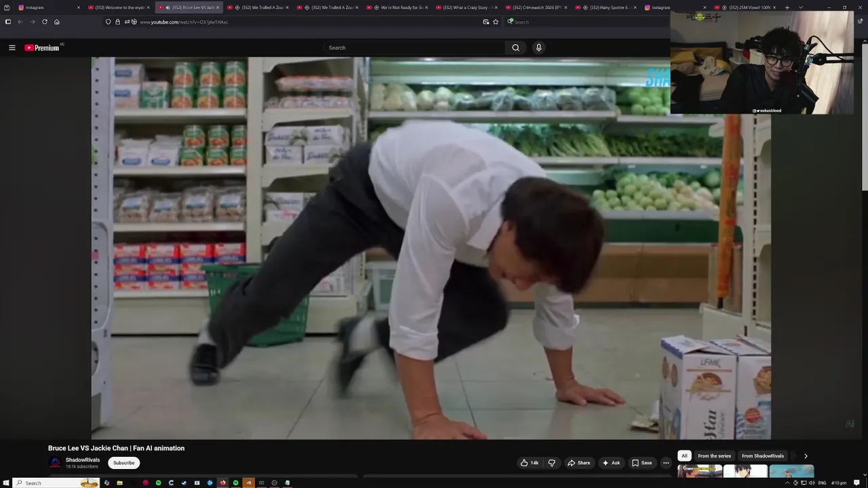868x488 pixels.
Task: Focus the YouTube search box
Action: 414,47
